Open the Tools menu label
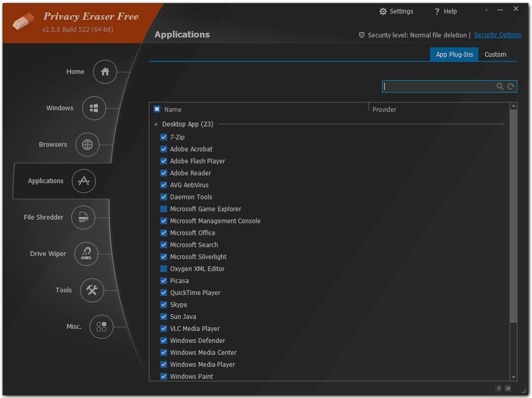Viewport: 532px width, 398px height. pos(64,290)
